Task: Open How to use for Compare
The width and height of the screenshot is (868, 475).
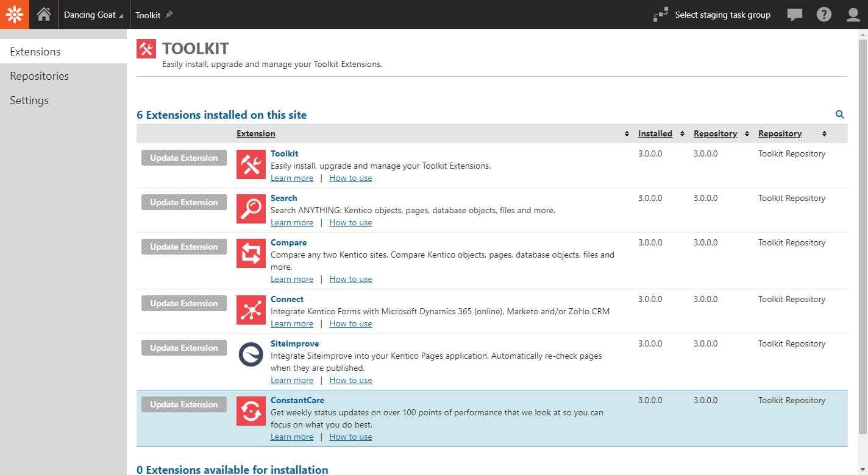Action: click(350, 279)
